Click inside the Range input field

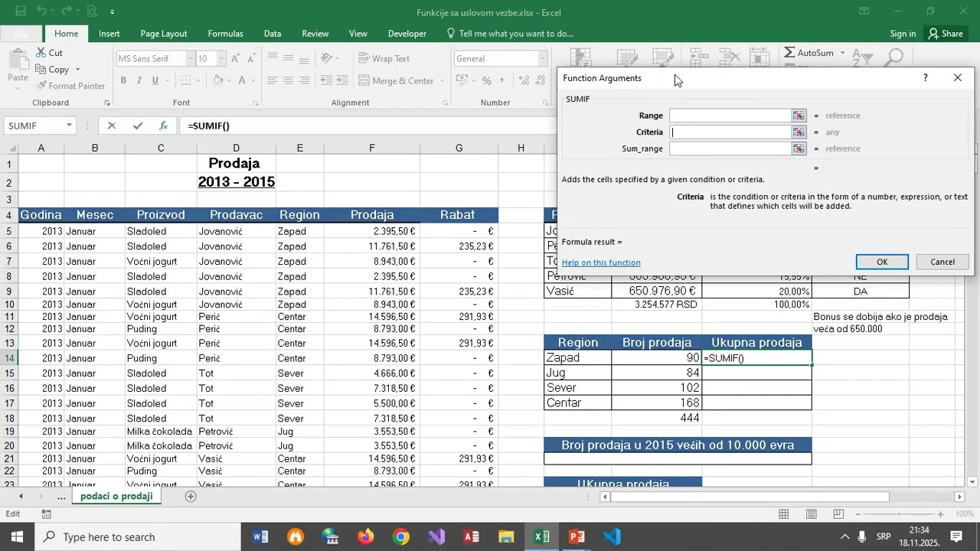click(x=730, y=116)
